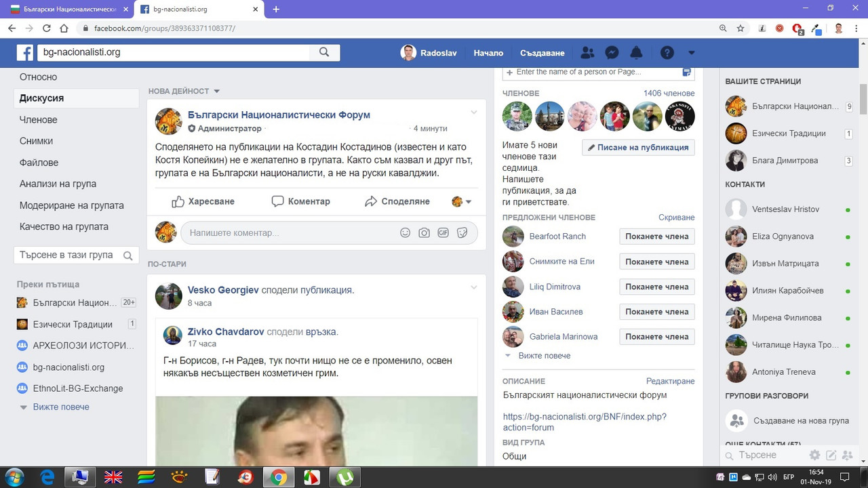The width and height of the screenshot is (868, 488).
Task: Click the search magnifier button in Facebook bar
Action: (324, 52)
